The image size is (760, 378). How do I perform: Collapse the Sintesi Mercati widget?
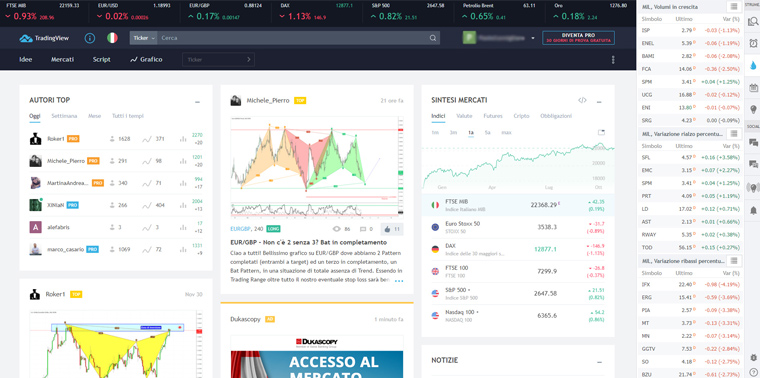(599, 102)
